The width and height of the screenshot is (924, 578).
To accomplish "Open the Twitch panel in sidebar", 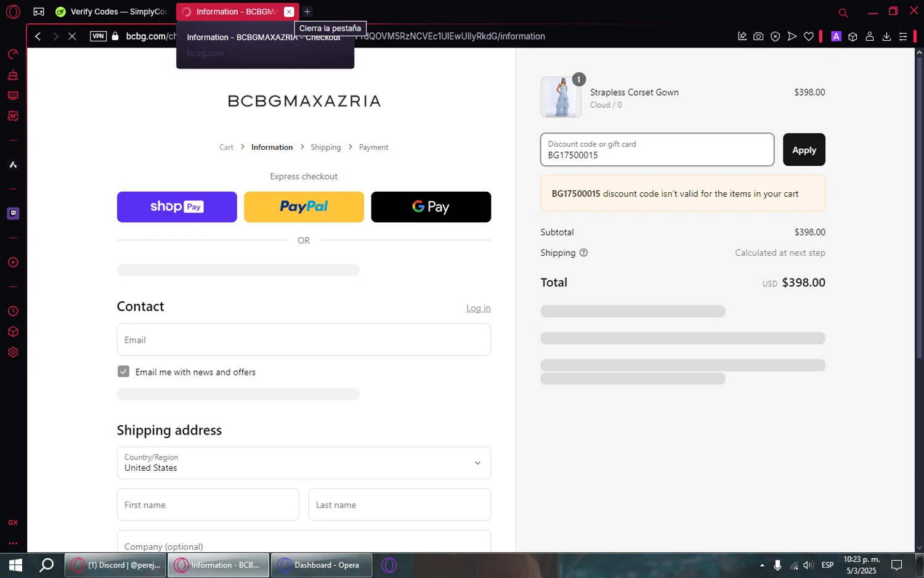I will 13,213.
